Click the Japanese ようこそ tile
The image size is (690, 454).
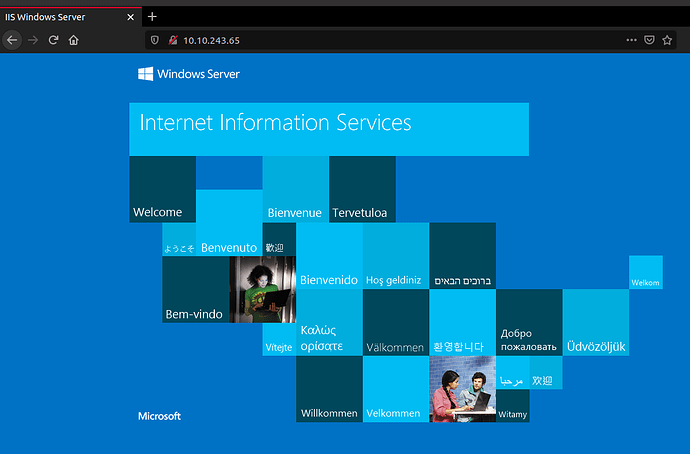pos(179,239)
